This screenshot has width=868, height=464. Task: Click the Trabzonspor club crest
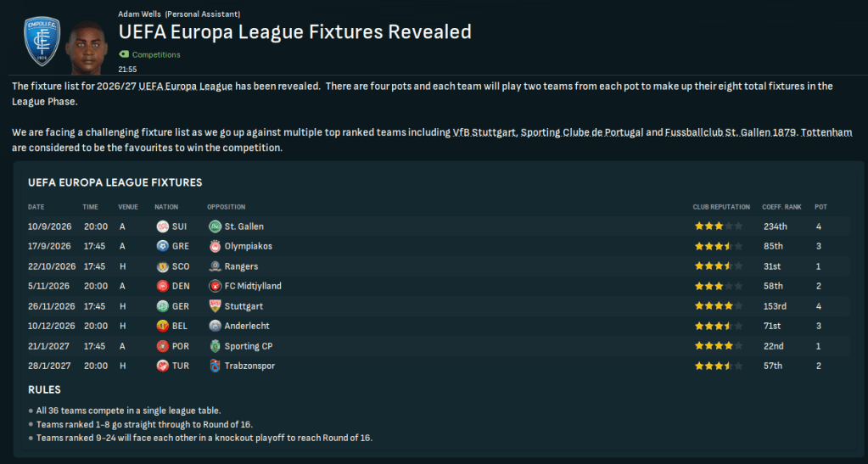[215, 366]
